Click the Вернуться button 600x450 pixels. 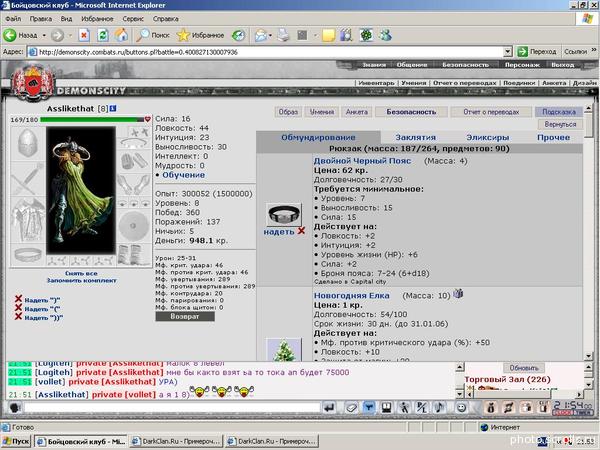point(560,124)
